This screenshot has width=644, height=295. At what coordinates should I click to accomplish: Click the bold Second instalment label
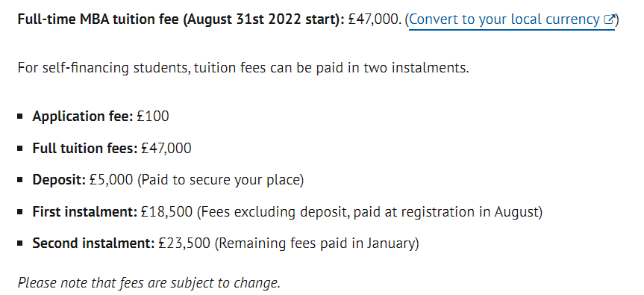point(93,243)
